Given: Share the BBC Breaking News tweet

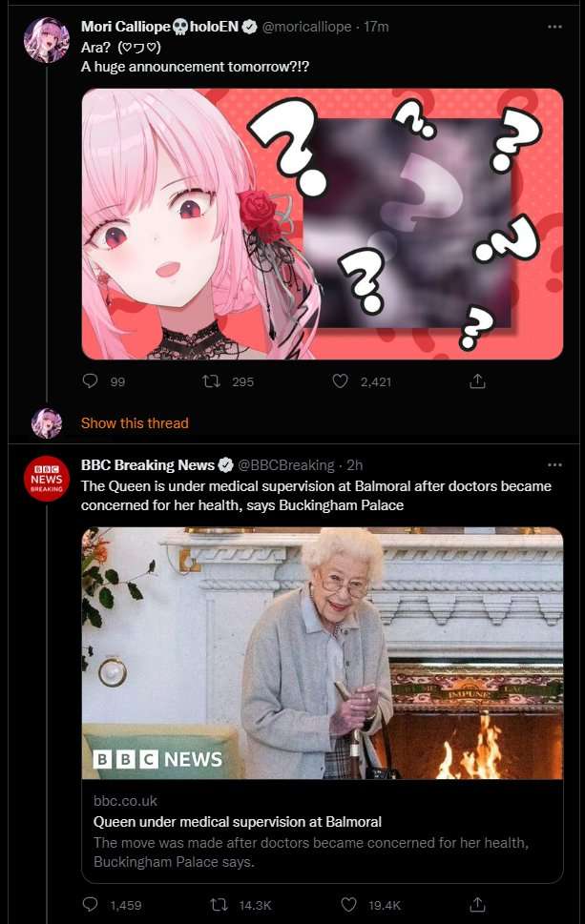Looking at the screenshot, I should point(477,904).
